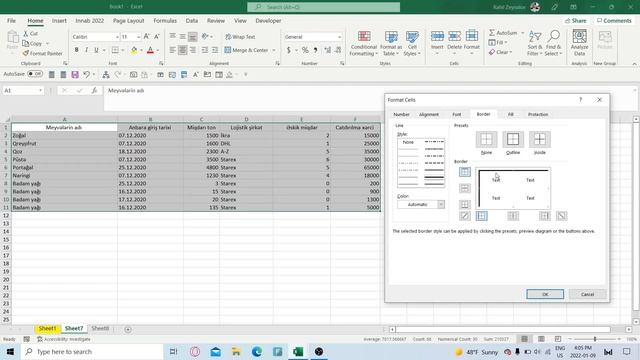Switch to the Alignment tab in Format Cells
The height and width of the screenshot is (360, 640).
pyautogui.click(x=429, y=115)
